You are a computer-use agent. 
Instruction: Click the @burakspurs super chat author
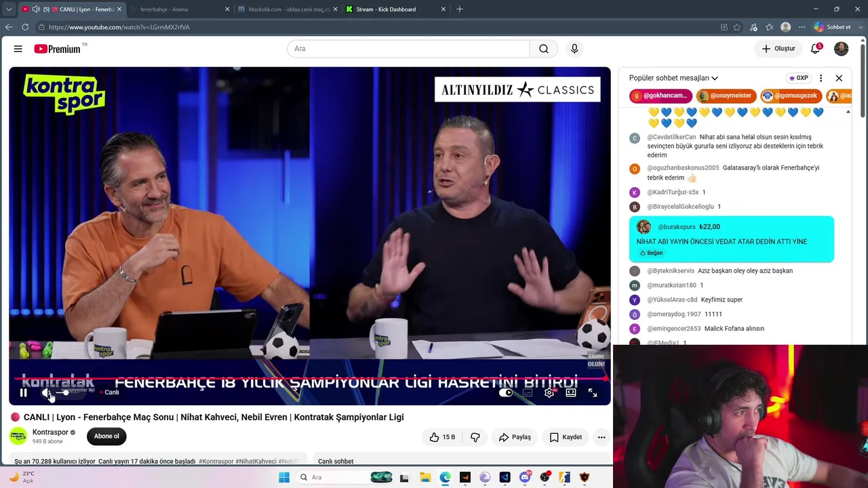coord(677,227)
